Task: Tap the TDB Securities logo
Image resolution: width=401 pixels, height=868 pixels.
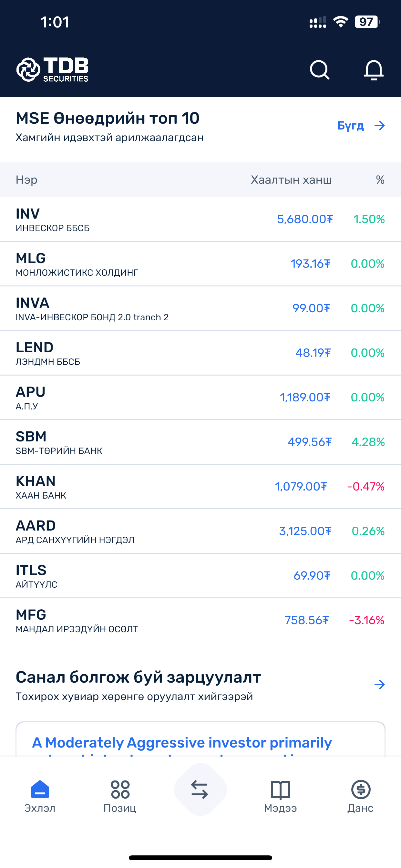Action: [x=52, y=69]
